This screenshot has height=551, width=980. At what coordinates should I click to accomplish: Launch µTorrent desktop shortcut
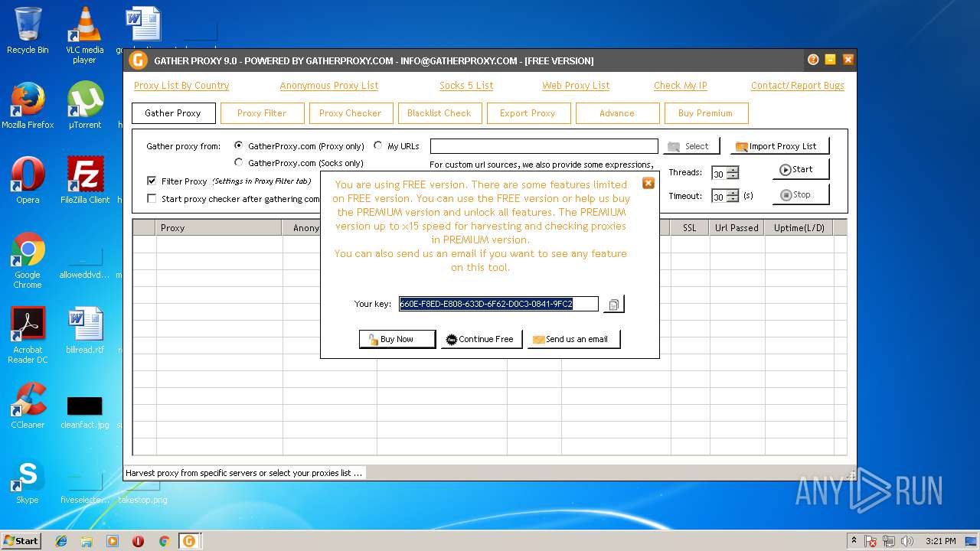coord(84,106)
